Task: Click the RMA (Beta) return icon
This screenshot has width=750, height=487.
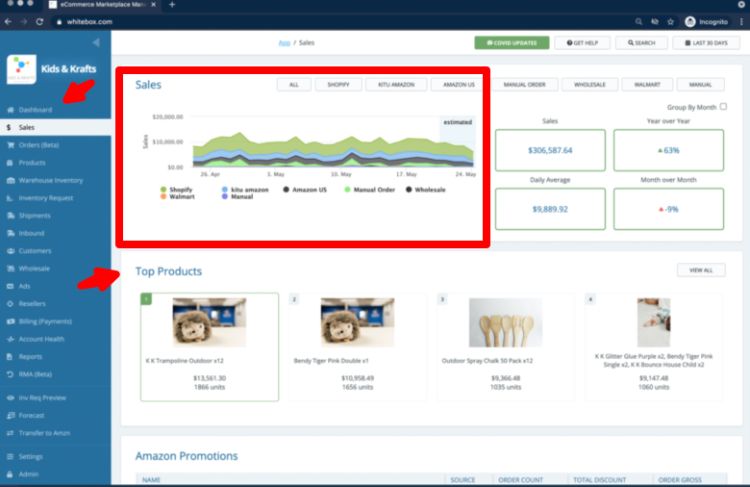Action: (x=10, y=374)
